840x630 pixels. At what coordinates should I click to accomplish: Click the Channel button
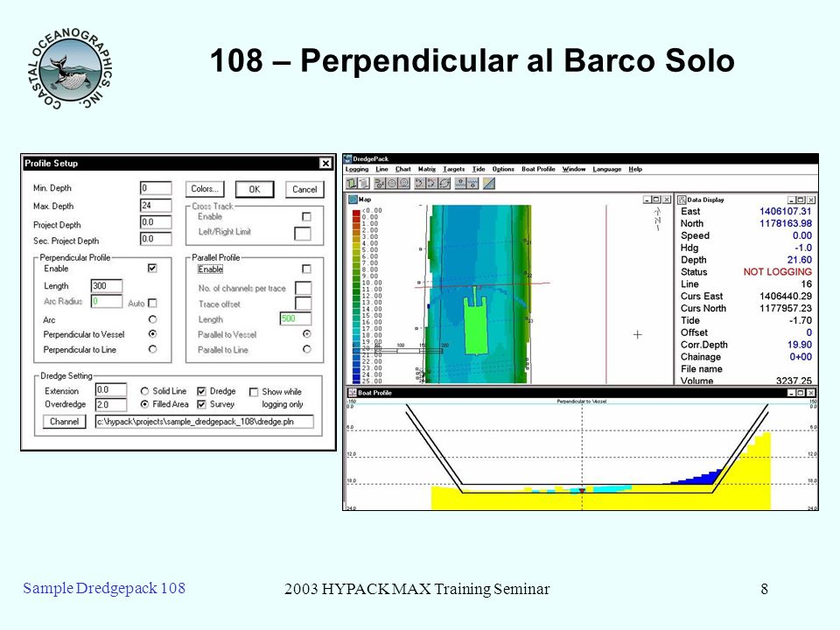64,422
